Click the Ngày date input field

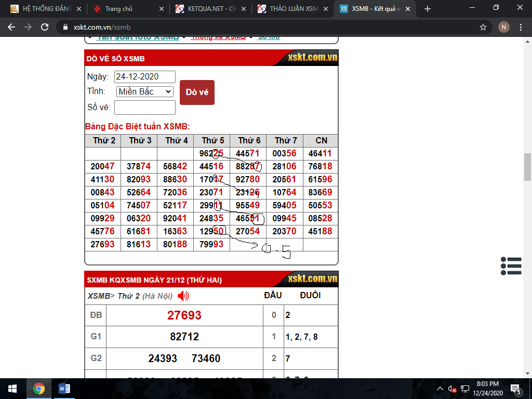[144, 77]
